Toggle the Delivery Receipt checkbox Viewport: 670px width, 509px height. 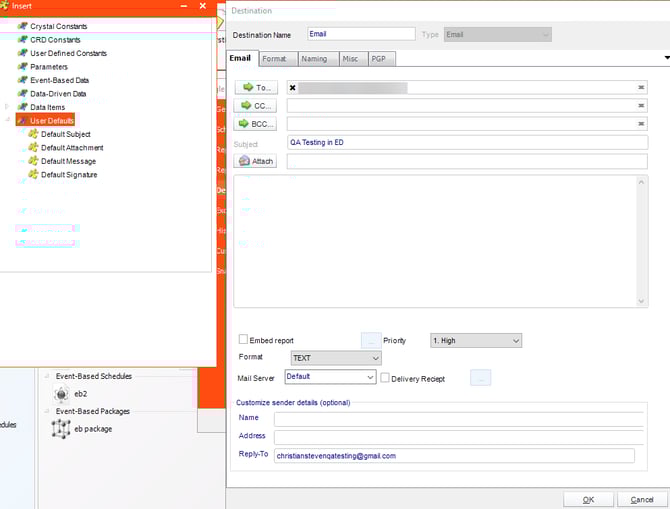pyautogui.click(x=385, y=378)
